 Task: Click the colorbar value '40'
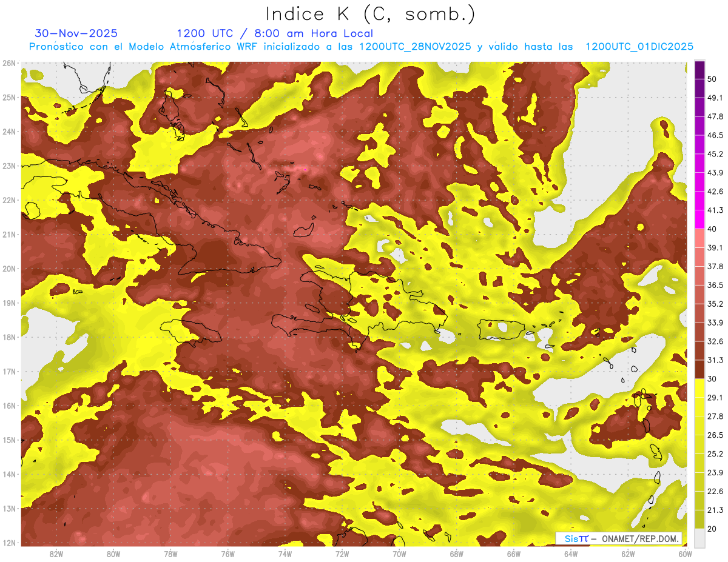click(x=713, y=229)
